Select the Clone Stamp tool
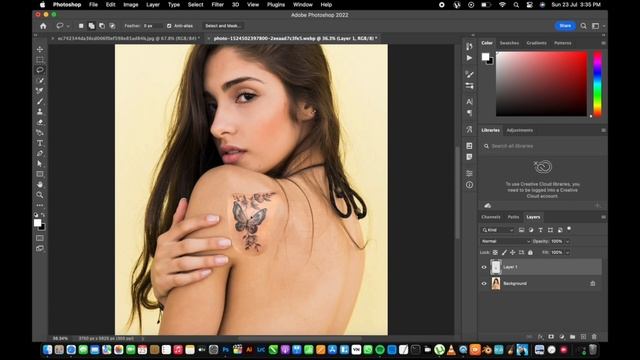 click(x=40, y=111)
